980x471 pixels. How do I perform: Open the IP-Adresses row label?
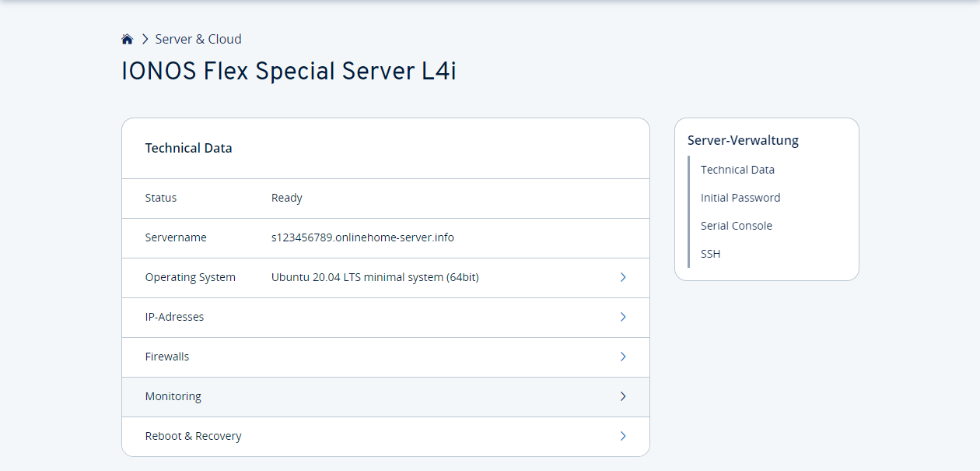pos(174,317)
